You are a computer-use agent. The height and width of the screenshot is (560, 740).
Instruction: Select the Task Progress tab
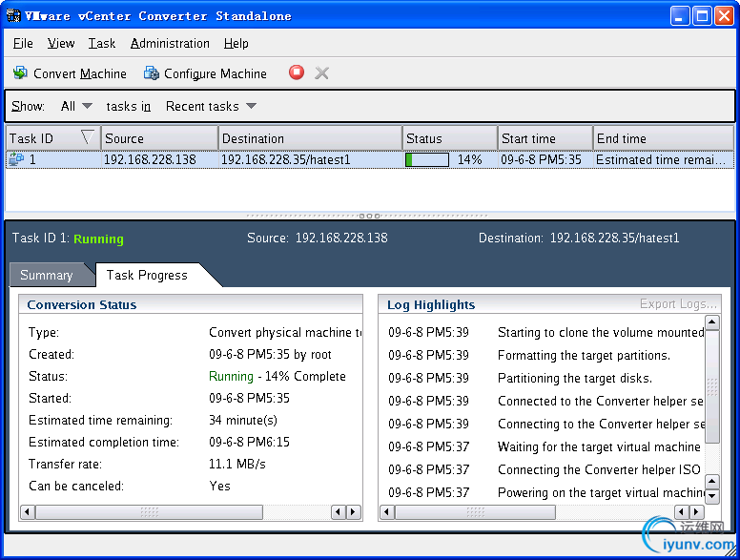tap(147, 275)
